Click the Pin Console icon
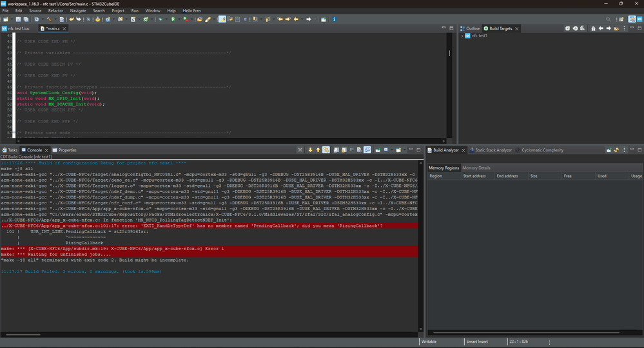 pos(378,150)
